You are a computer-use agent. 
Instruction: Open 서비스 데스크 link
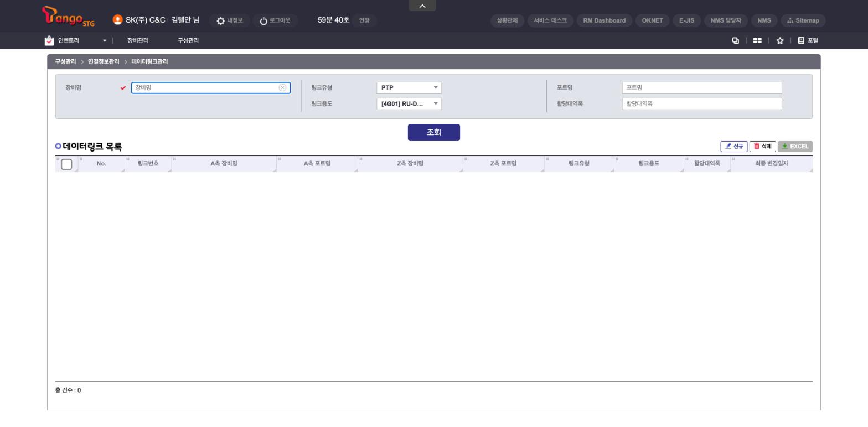(x=550, y=20)
